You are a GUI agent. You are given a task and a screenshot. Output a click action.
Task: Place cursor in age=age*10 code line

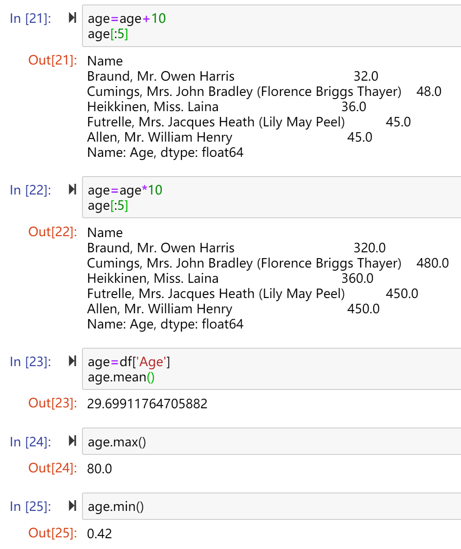125,190
